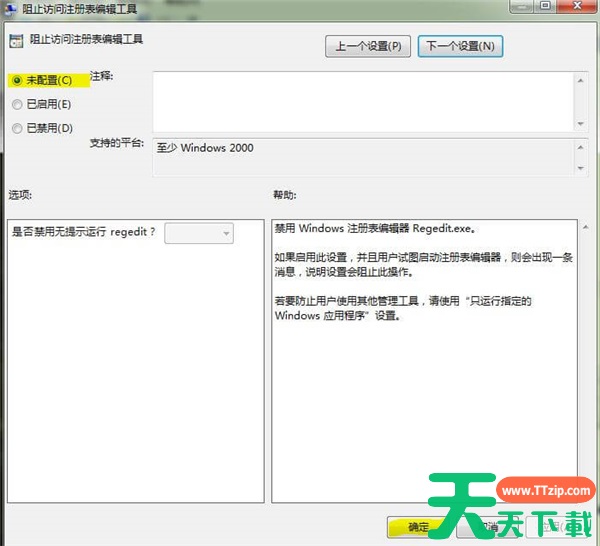Click the policy setting icon beside the heading

coord(16,41)
